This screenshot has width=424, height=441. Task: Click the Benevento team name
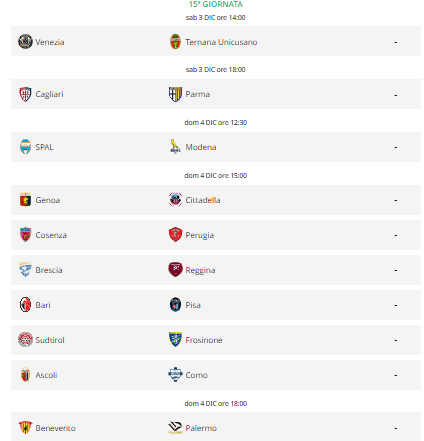click(x=56, y=428)
